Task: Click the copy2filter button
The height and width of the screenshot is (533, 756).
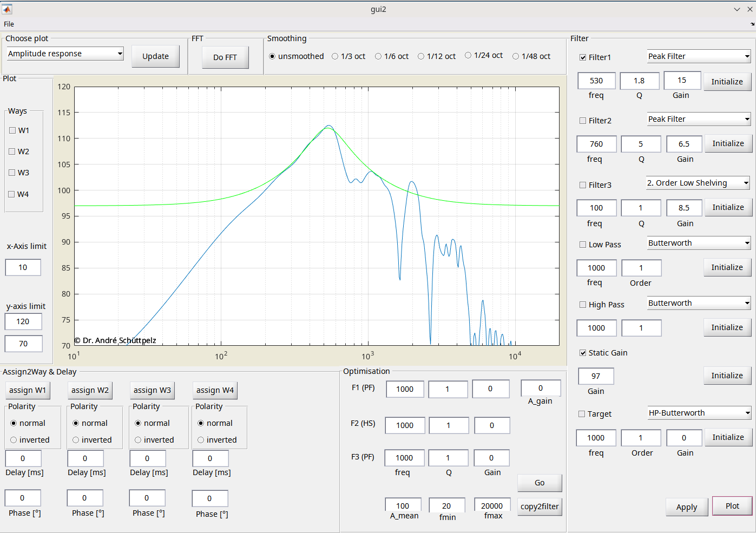Action: click(x=540, y=506)
